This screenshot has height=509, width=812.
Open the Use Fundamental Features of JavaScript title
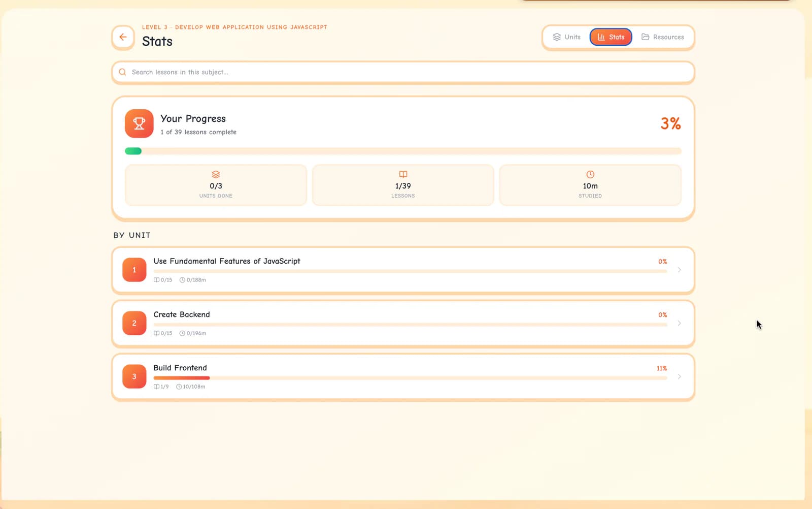(227, 261)
